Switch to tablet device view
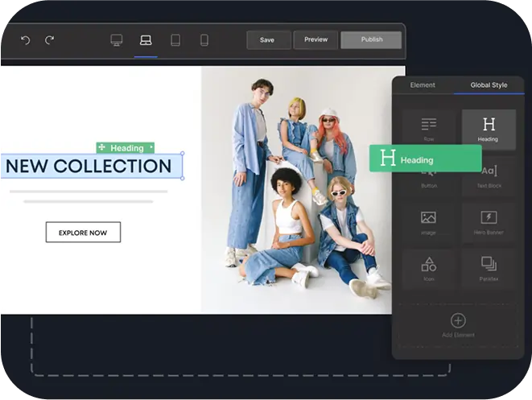The height and width of the screenshot is (400, 532). (175, 40)
